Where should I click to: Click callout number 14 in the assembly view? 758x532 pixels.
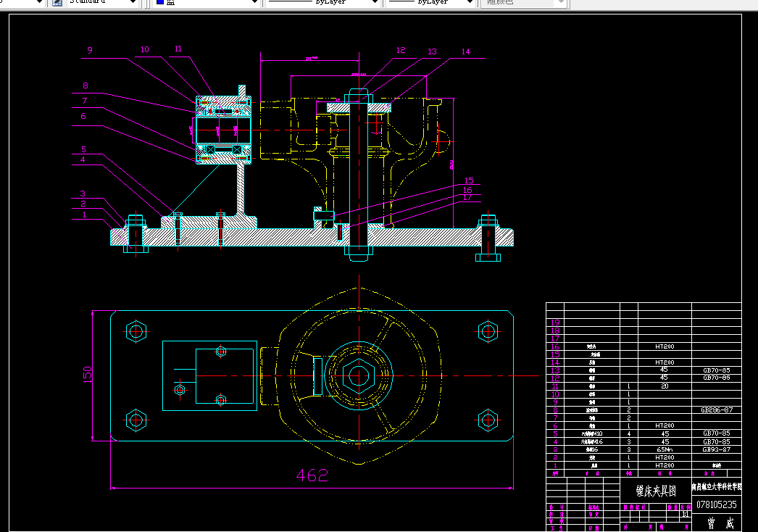(465, 51)
